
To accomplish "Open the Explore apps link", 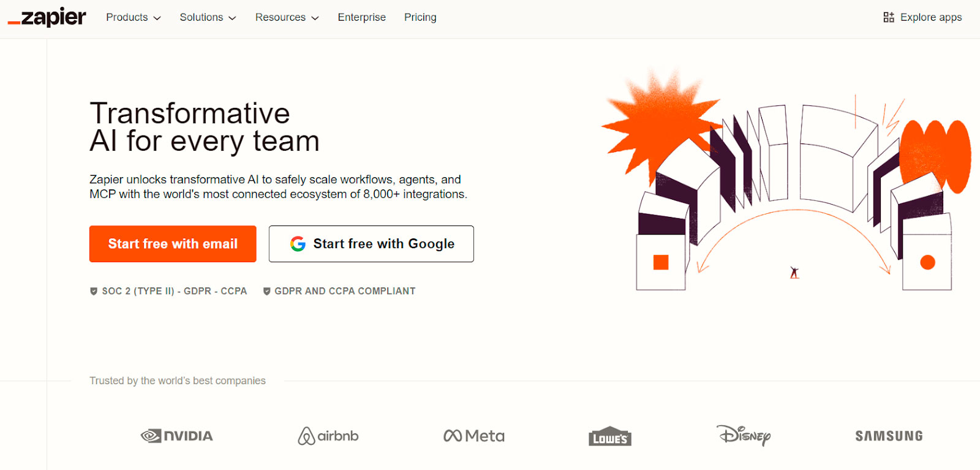I will coord(923,17).
